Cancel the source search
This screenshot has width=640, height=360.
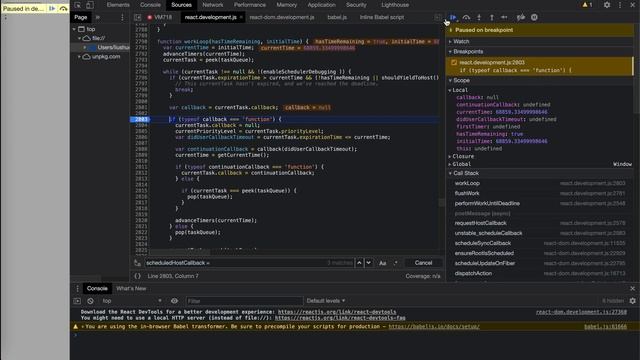[x=423, y=263]
